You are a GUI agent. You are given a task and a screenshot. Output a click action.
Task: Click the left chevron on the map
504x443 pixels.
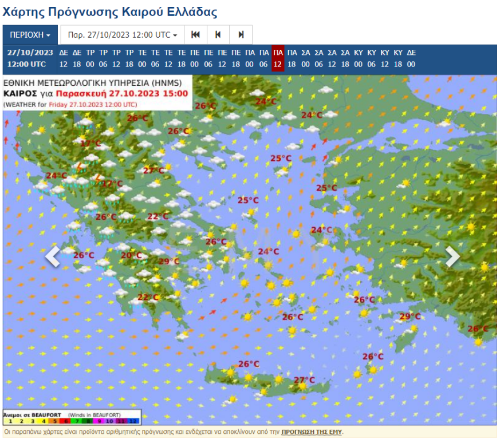click(53, 256)
